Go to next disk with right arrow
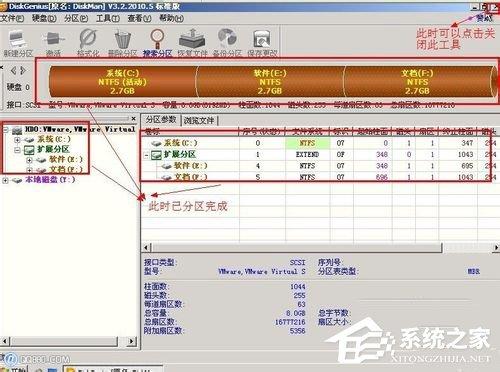 point(23,70)
